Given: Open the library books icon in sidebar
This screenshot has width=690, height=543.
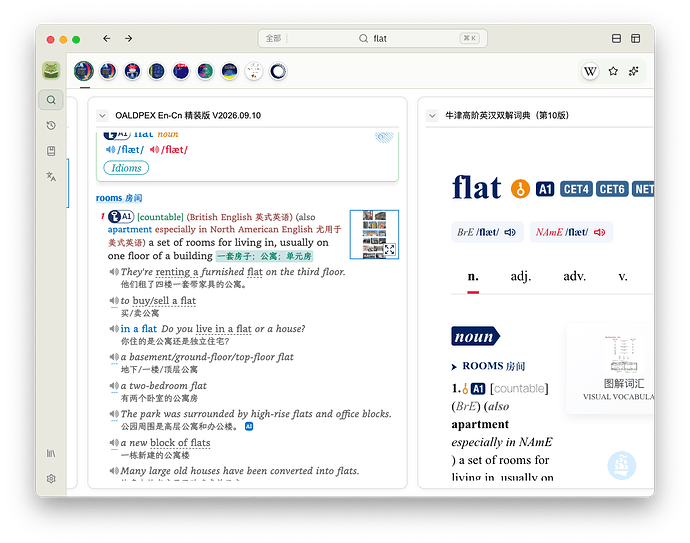Looking at the screenshot, I should pos(51,453).
